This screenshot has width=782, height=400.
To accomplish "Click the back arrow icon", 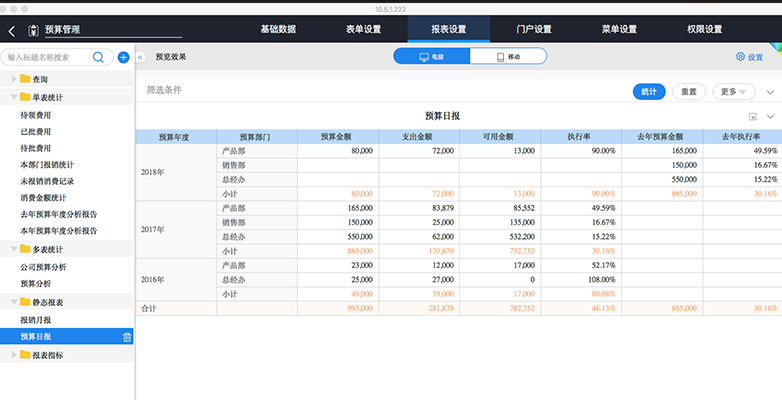I will (12, 31).
